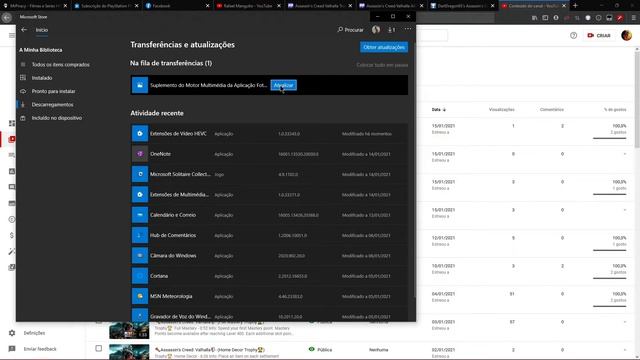Click the red extension icon in Firefox toolbar
Screen dimensions: 640x360
pyautogui.click(x=620, y=18)
